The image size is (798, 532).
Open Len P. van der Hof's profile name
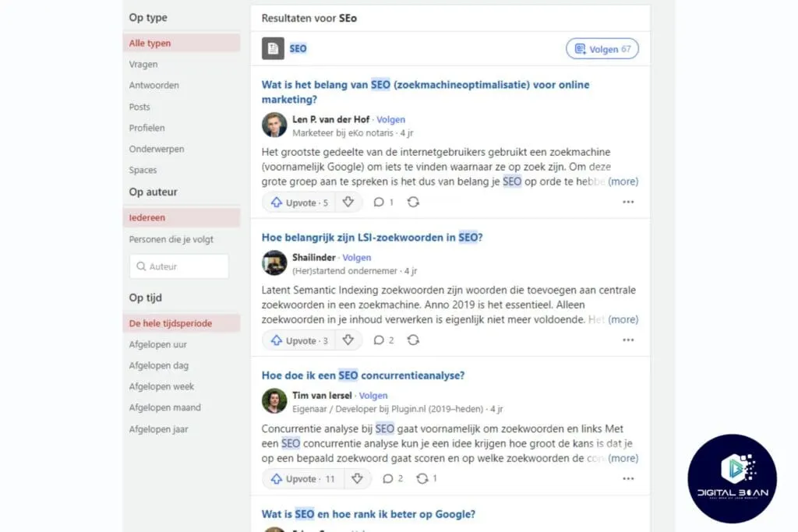pos(330,119)
